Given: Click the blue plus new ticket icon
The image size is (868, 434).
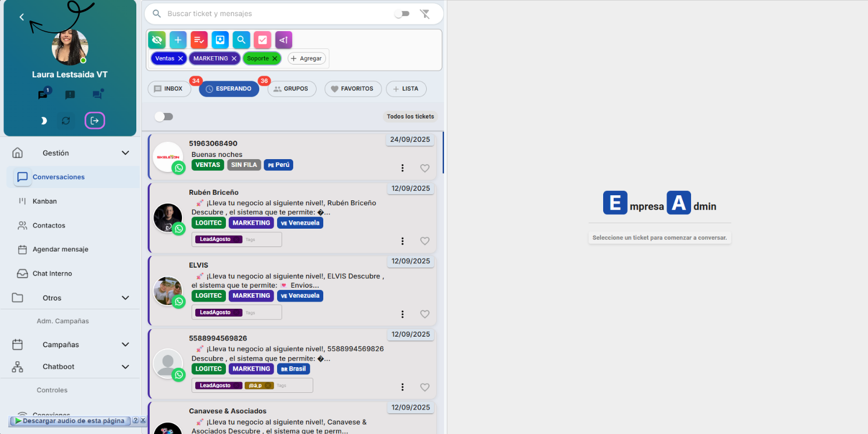Looking at the screenshot, I should [x=178, y=40].
